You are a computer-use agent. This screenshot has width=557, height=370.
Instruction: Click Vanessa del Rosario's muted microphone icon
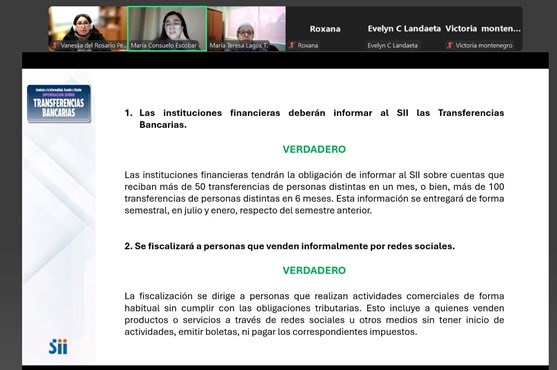coord(55,45)
